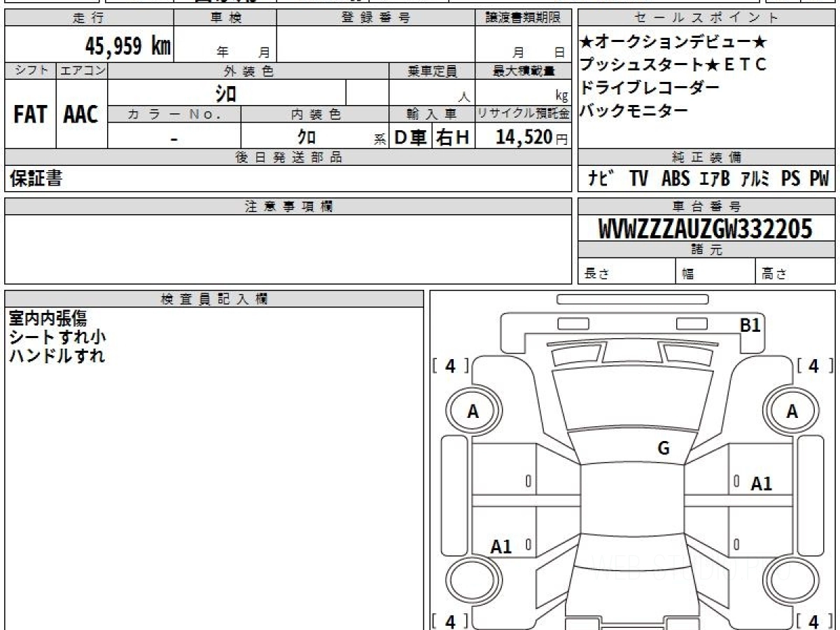Select the inspector note ハンドルすれ
The width and height of the screenshot is (840, 630).
[x=57, y=356]
